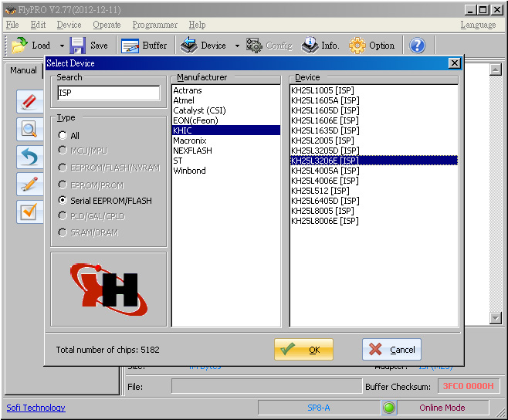Image resolution: width=508 pixels, height=420 pixels.
Task: Expand the Device toolbar dropdown arrow
Action: [237, 46]
